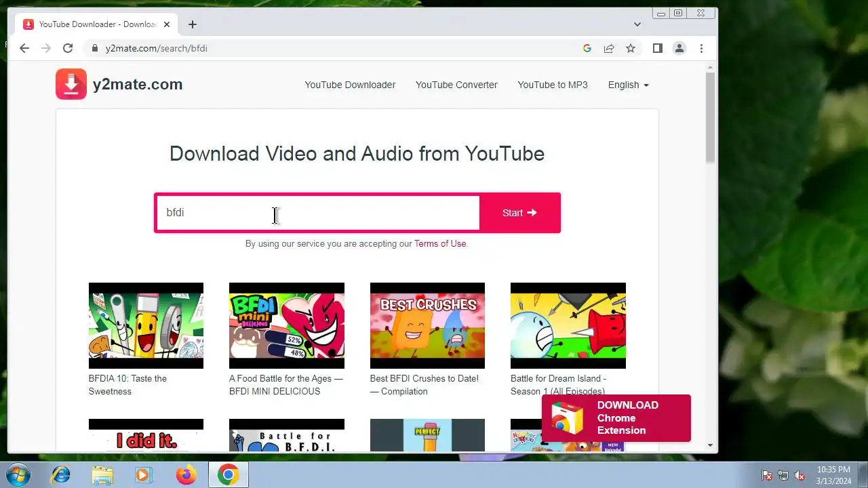The width and height of the screenshot is (868, 488).
Task: Click the Start button
Action: (519, 213)
